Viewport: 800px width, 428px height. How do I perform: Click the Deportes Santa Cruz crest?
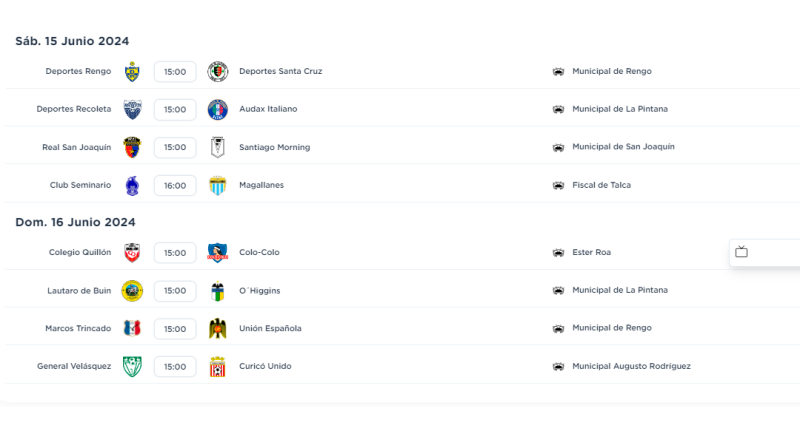coord(217,72)
